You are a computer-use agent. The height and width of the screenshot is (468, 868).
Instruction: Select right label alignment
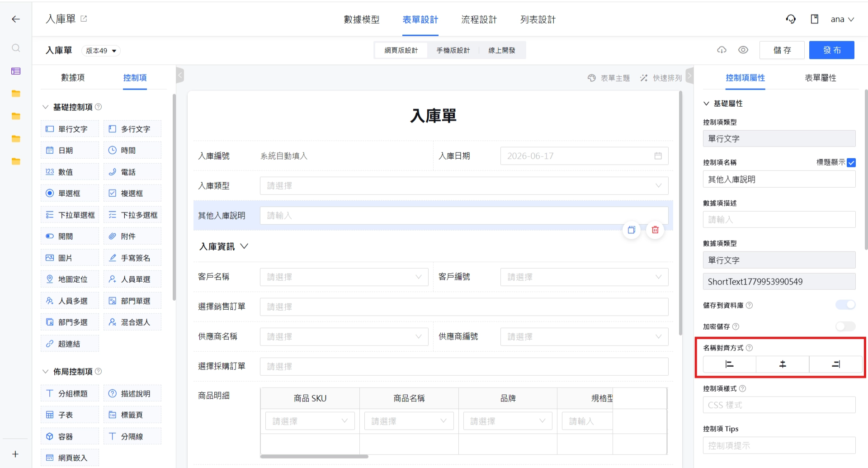(x=836, y=364)
